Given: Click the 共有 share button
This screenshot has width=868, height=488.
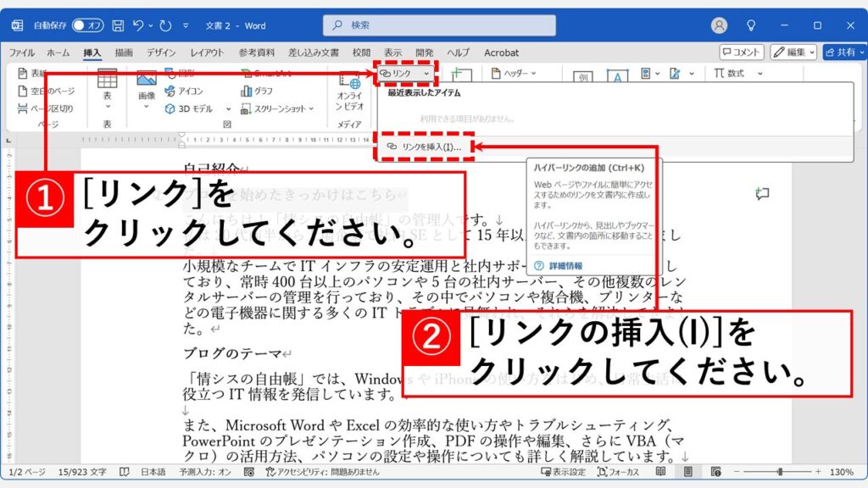Looking at the screenshot, I should pos(845,52).
